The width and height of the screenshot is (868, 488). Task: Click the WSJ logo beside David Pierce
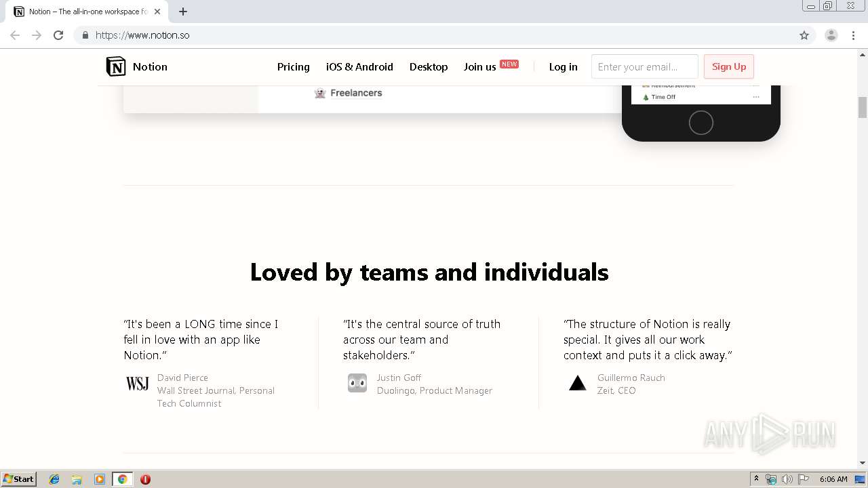(x=137, y=384)
